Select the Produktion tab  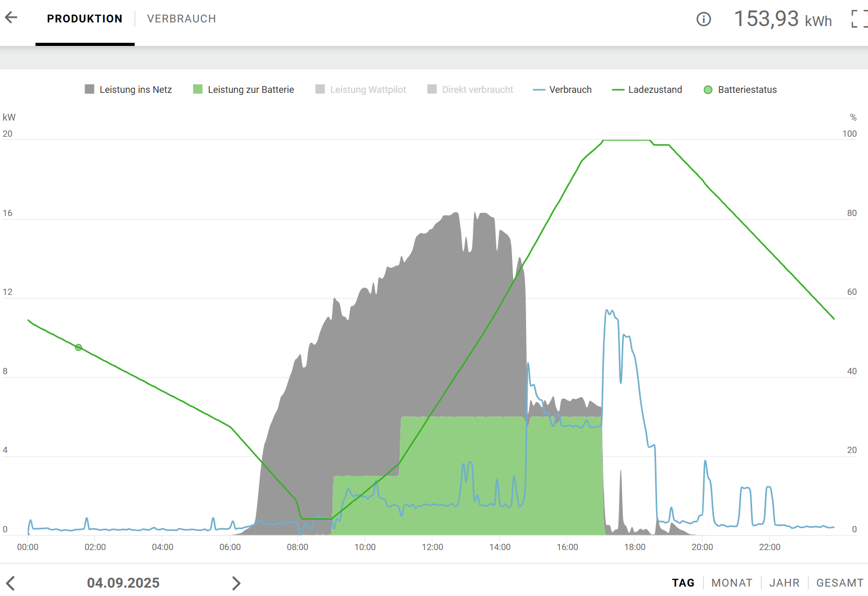(x=85, y=19)
